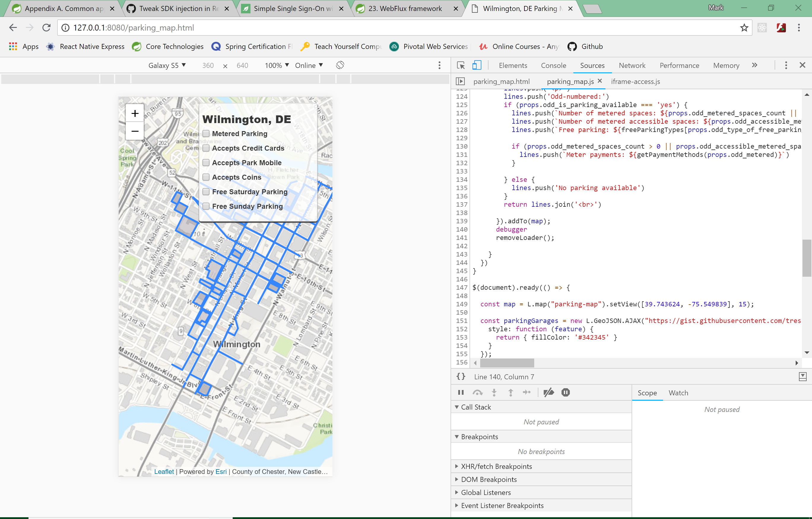Screen dimensions: 812x519
Task: Toggle pause on exceptions icon
Action: click(x=565, y=392)
